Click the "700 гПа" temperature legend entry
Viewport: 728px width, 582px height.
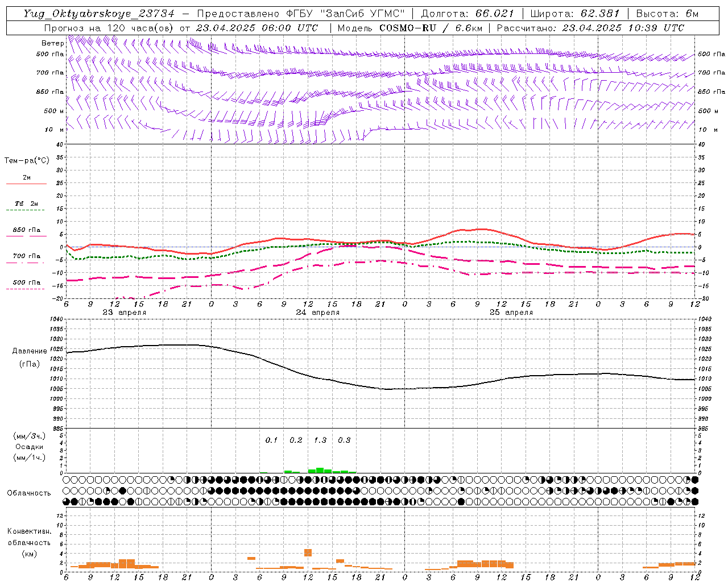(x=26, y=256)
